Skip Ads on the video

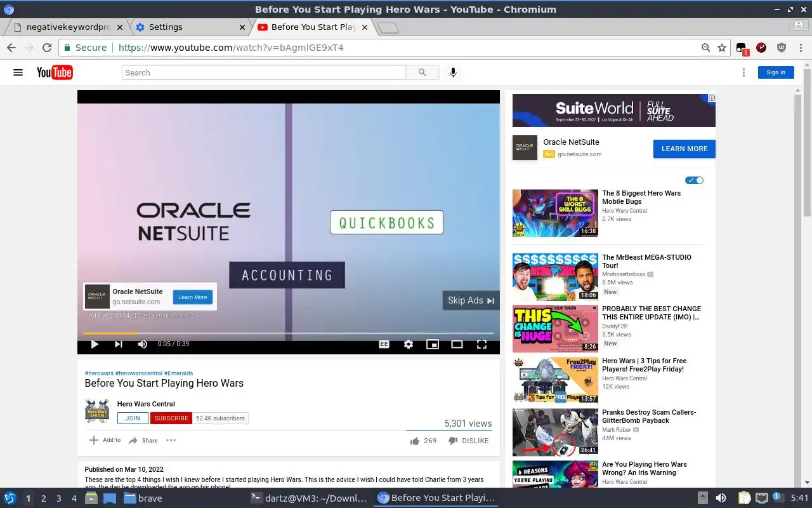[471, 300]
